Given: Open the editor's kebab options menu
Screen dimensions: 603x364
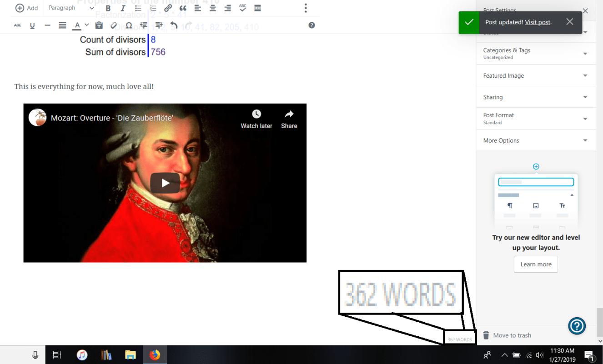Looking at the screenshot, I should (306, 8).
